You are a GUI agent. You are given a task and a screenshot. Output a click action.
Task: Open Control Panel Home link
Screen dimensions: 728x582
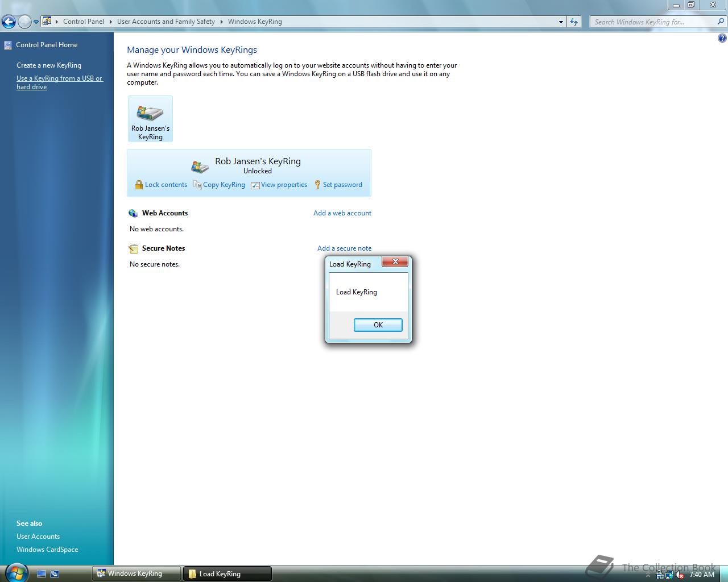point(47,45)
